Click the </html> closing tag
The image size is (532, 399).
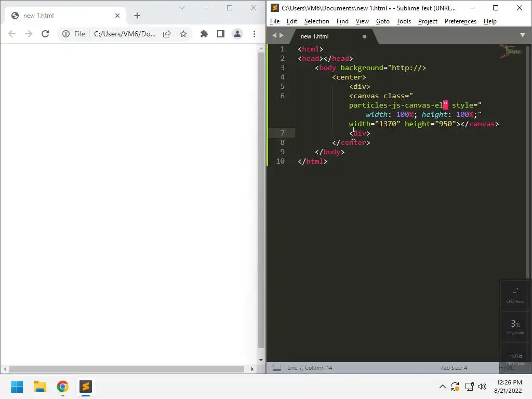click(312, 162)
